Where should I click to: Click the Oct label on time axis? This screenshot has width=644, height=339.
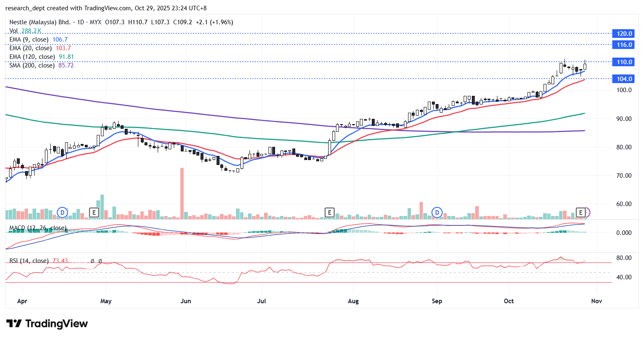click(509, 301)
